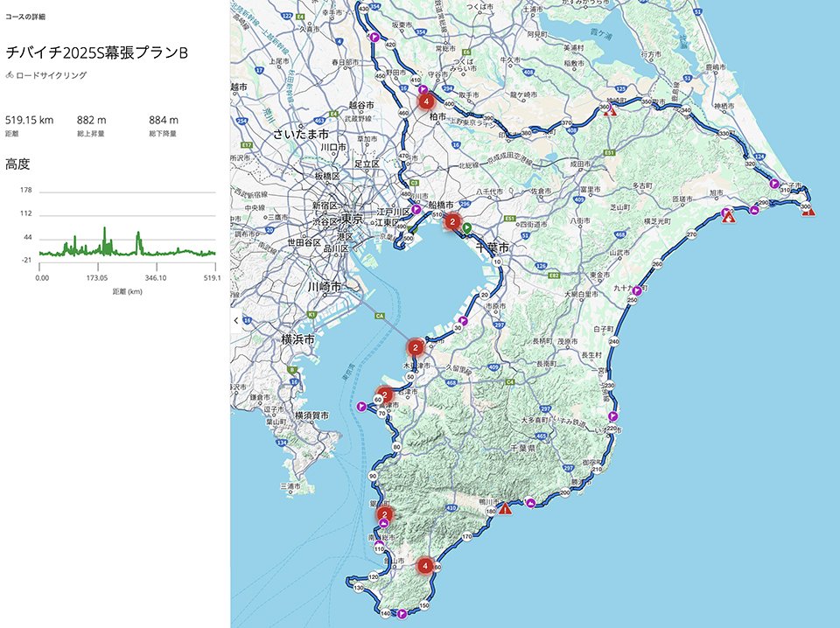Click the purple flag by the 140 km marker
This screenshot has height=628, width=840.
click(x=402, y=614)
